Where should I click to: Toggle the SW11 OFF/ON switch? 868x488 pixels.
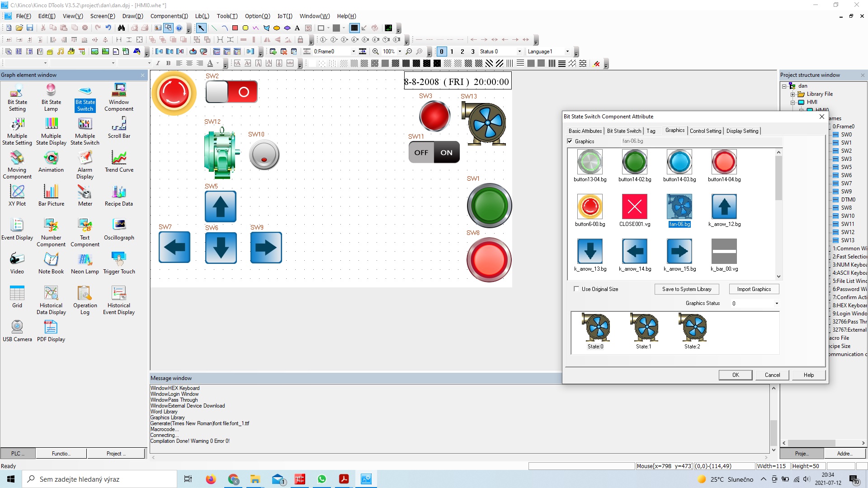(x=434, y=152)
